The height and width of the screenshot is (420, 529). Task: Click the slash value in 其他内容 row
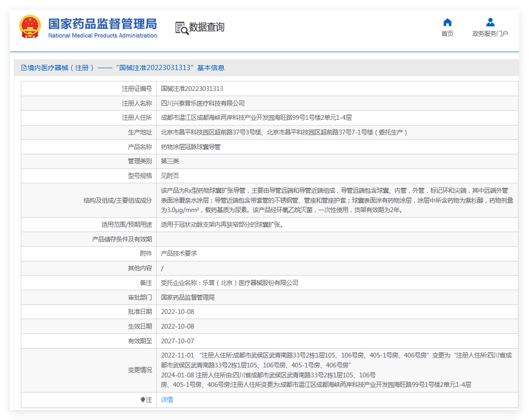pyautogui.click(x=162, y=268)
